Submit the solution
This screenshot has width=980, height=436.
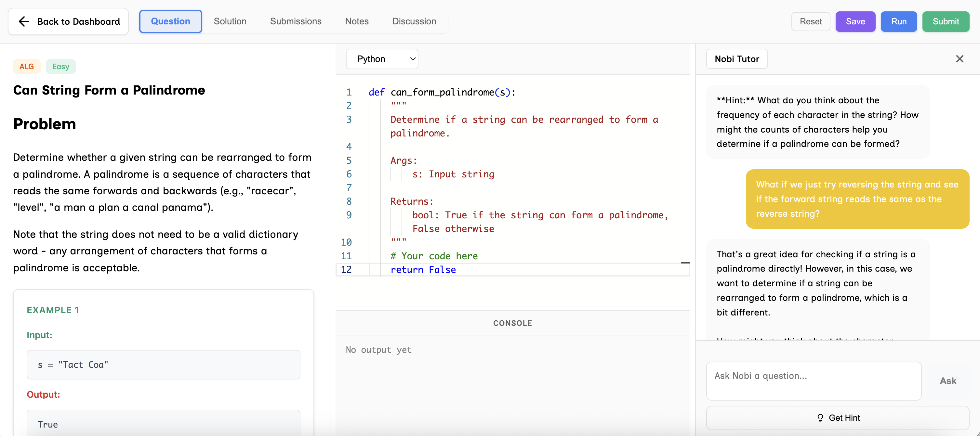click(x=946, y=22)
